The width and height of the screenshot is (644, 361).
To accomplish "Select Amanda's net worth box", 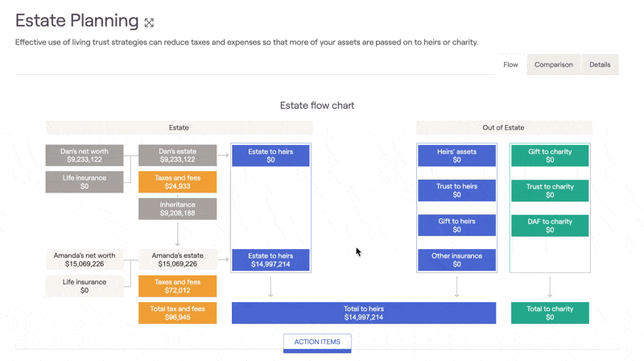I will click(85, 259).
